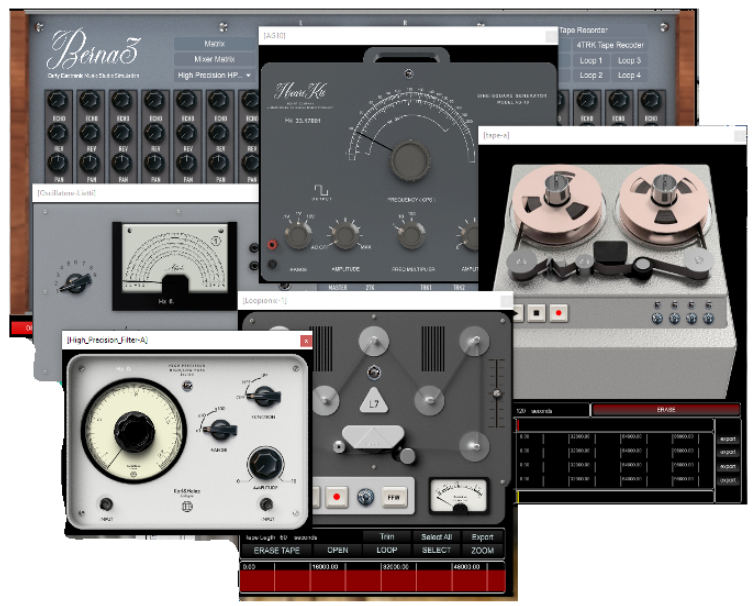This screenshot has height=606, width=755.
Task: Stop playback on the tape-a recorder
Action: coord(536,313)
